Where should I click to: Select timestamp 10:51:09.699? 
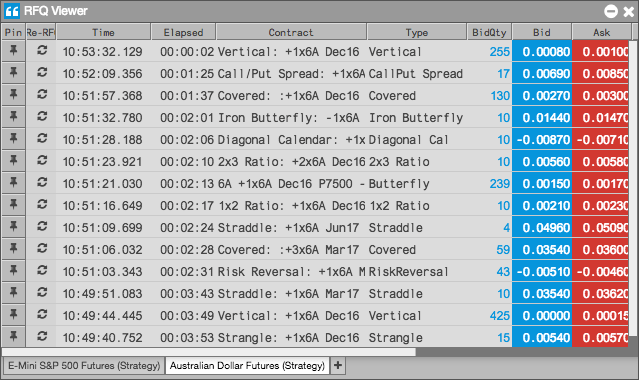pyautogui.click(x=102, y=228)
